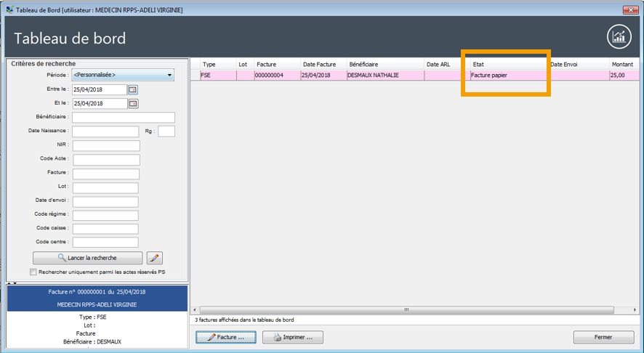Click the Bénéficiaire search input field
This screenshot has width=644, height=353.
(124, 118)
